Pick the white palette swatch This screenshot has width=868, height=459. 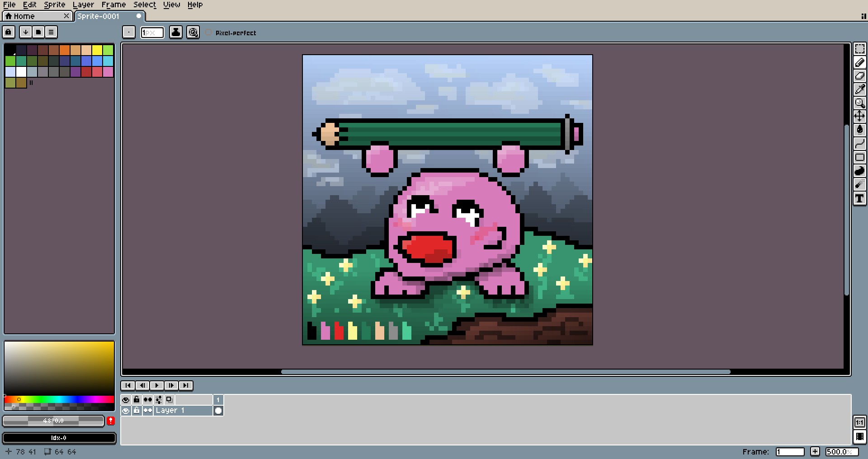[21, 72]
